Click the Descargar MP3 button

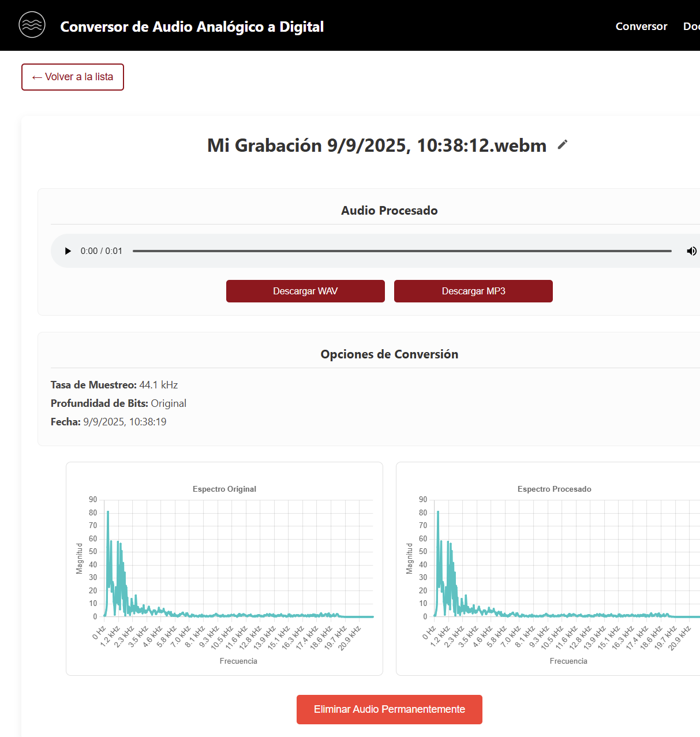click(473, 291)
